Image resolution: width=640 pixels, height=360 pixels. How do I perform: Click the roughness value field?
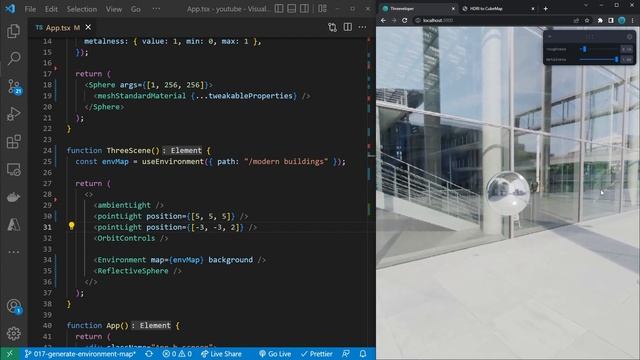(x=627, y=49)
